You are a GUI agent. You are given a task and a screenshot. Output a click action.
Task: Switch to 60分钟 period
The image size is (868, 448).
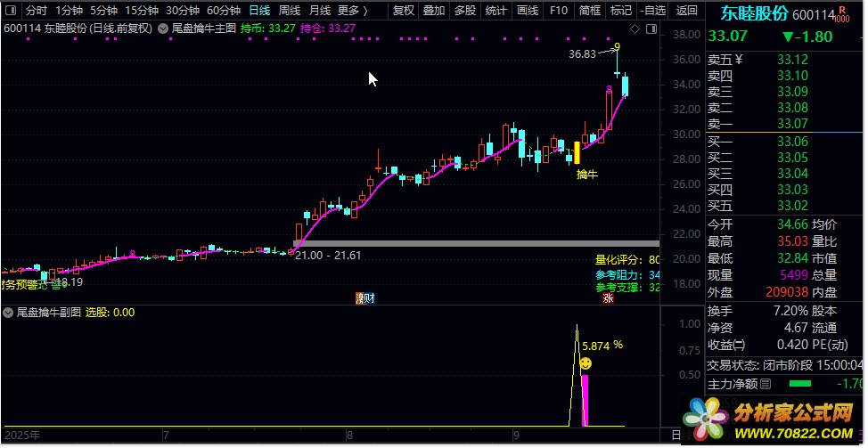pos(223,10)
